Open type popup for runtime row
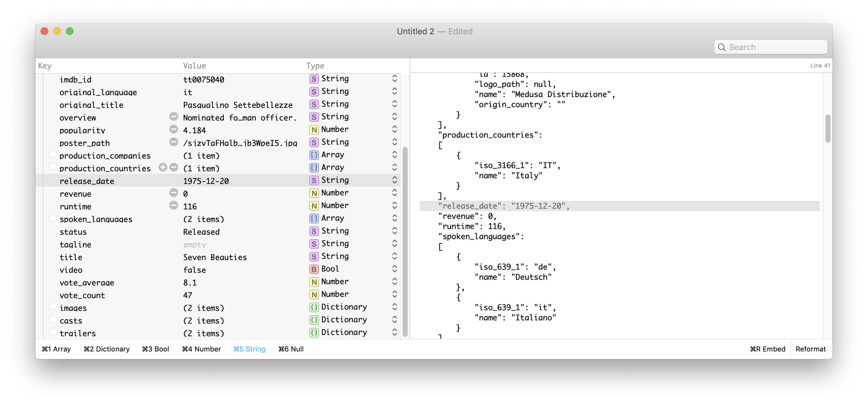This screenshot has width=868, height=406. [x=395, y=205]
